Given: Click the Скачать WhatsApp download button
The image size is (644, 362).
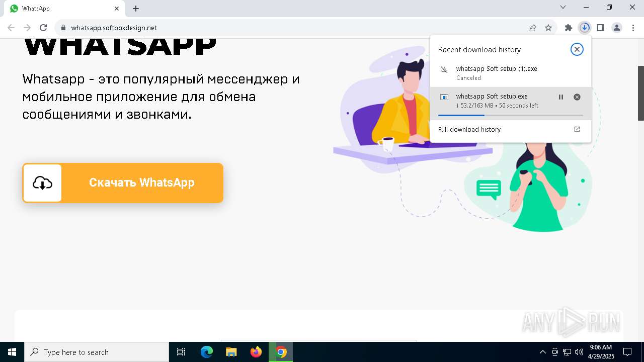Looking at the screenshot, I should [123, 183].
